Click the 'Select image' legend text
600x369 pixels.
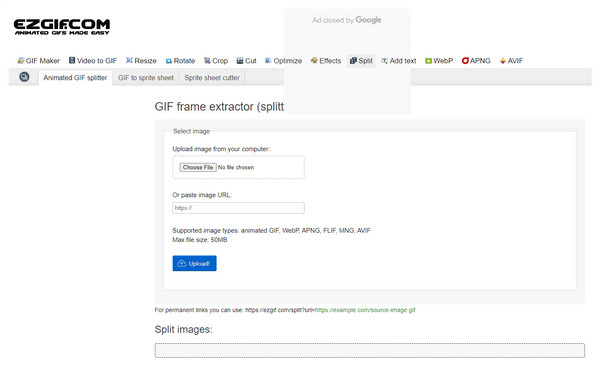pos(191,131)
